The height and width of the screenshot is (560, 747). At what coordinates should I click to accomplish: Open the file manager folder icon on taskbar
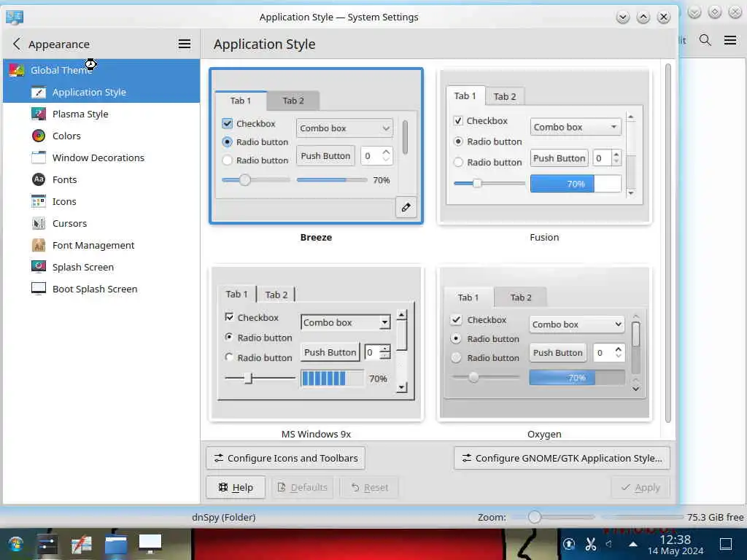pyautogui.click(x=116, y=544)
